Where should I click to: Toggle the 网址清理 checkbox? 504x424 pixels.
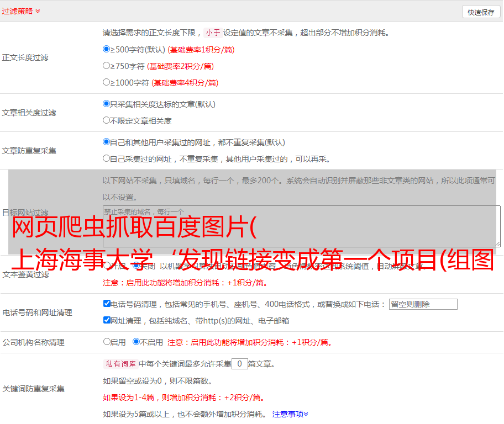pos(107,320)
